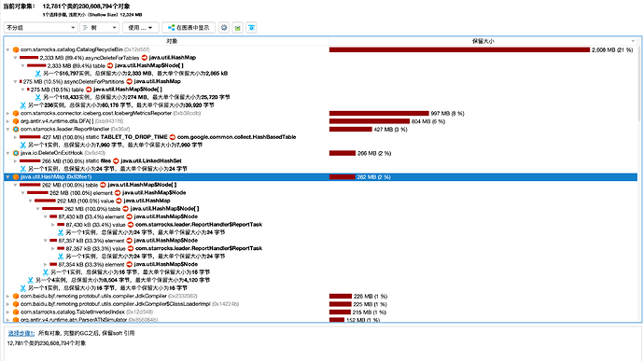Click the view settings gear icon
The width and height of the screenshot is (644, 361).
click(x=224, y=27)
